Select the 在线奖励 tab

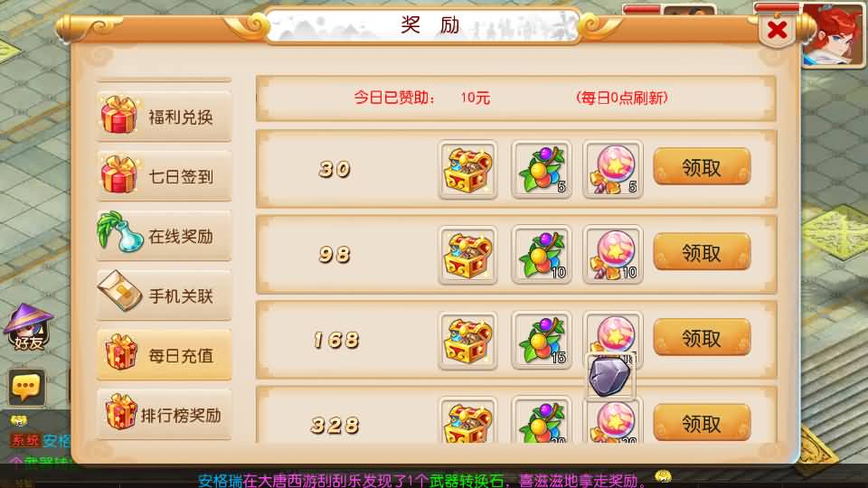pos(164,236)
